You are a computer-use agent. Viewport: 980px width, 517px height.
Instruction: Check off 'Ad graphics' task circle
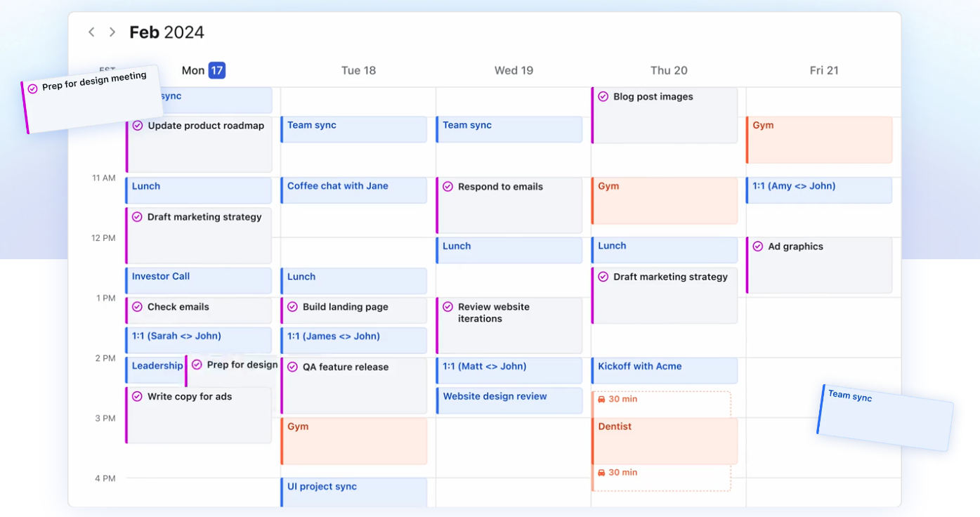(758, 247)
